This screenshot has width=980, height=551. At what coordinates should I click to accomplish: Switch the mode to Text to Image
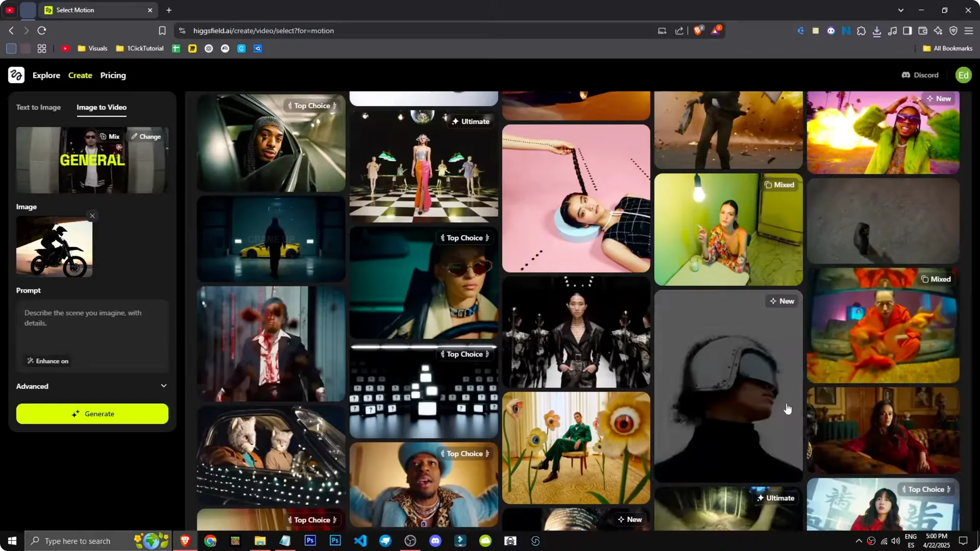(x=38, y=107)
